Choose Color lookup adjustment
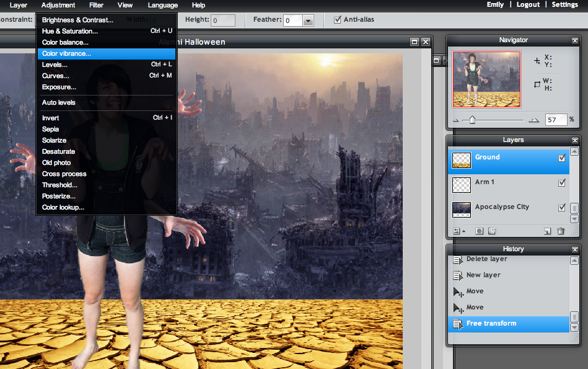 [x=107, y=207]
